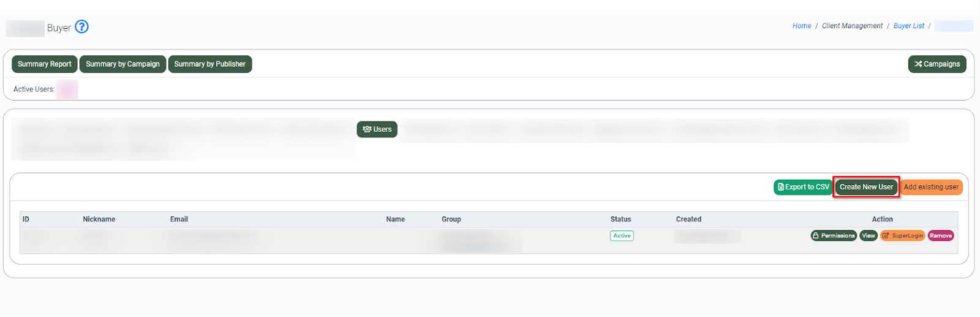
Task: Open Summary by Campaign report
Action: [x=123, y=64]
